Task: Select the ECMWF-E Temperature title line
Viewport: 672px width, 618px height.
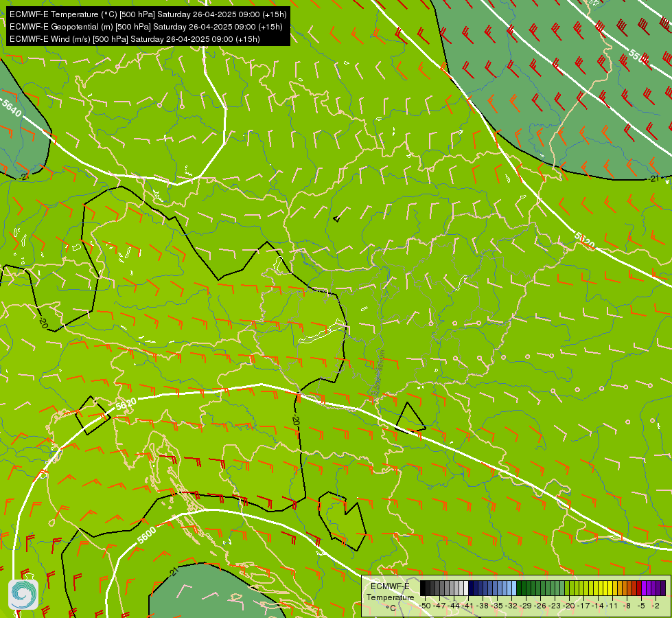Action: click(x=148, y=14)
